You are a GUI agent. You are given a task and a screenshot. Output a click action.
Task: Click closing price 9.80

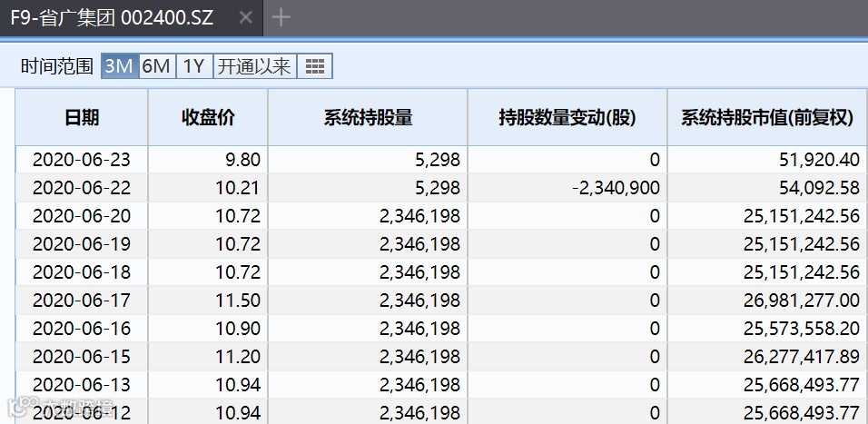[243, 160]
